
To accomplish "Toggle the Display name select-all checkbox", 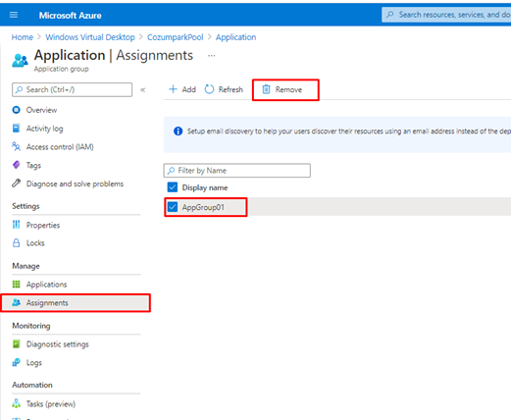I will [x=173, y=187].
